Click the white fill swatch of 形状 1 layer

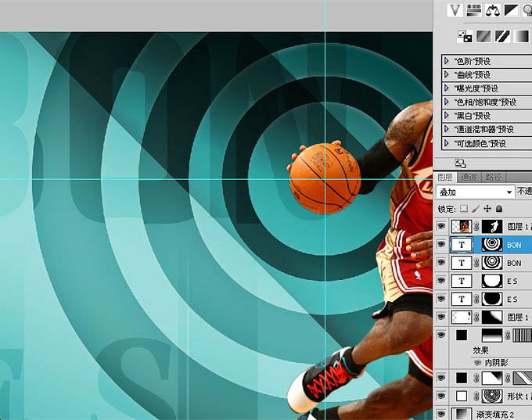click(462, 396)
